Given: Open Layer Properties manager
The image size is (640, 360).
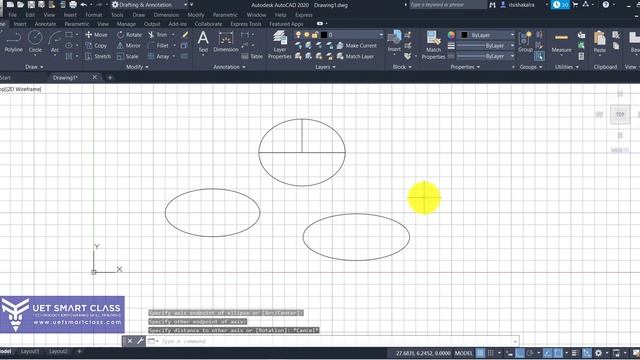Looking at the screenshot, I should click(280, 45).
